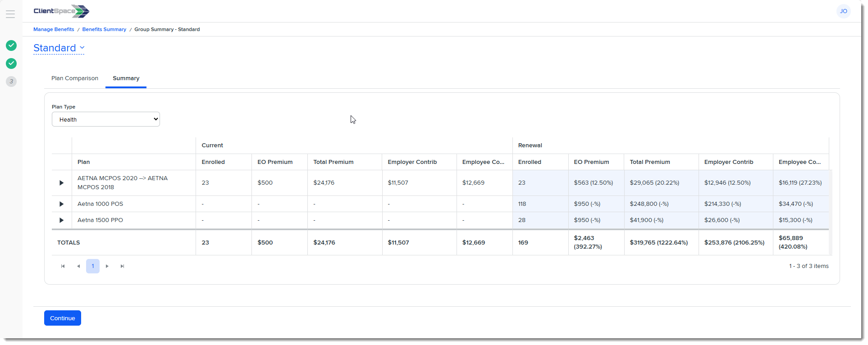The height and width of the screenshot is (345, 868).
Task: Expand the AETNA MCPOS 2020 row
Action: coord(62,183)
